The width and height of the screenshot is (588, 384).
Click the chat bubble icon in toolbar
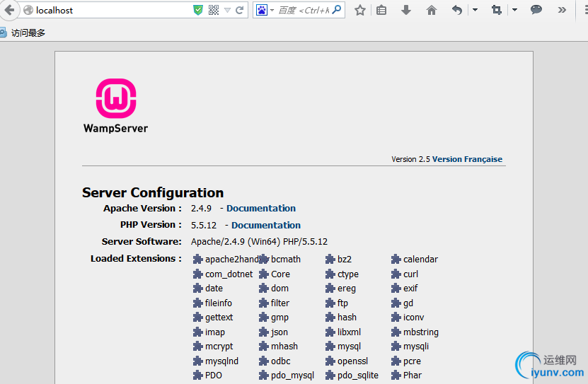(x=536, y=10)
